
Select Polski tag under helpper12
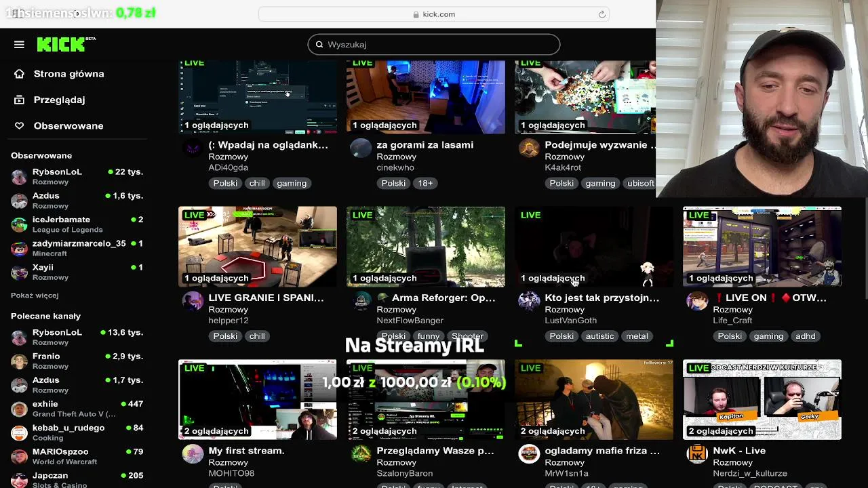tap(225, 336)
